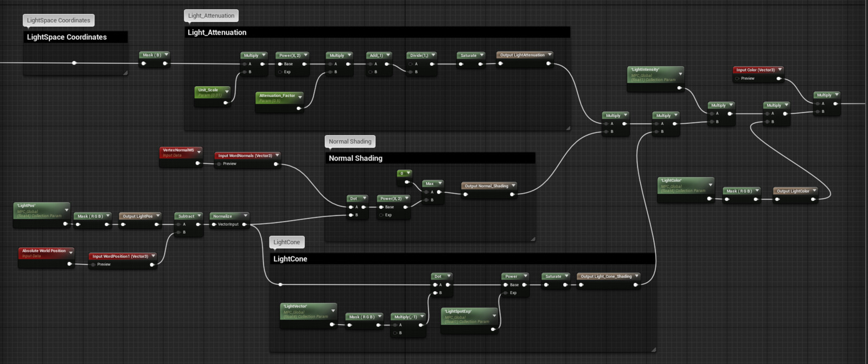
Task: Select the LightSpace Coordinates comment bubble
Action: pos(59,21)
